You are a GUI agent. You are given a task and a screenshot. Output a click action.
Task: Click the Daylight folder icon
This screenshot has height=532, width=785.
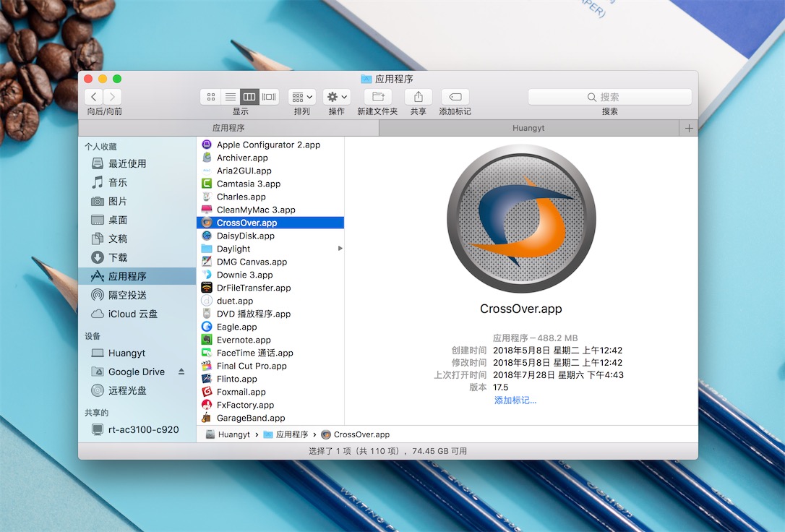(207, 249)
